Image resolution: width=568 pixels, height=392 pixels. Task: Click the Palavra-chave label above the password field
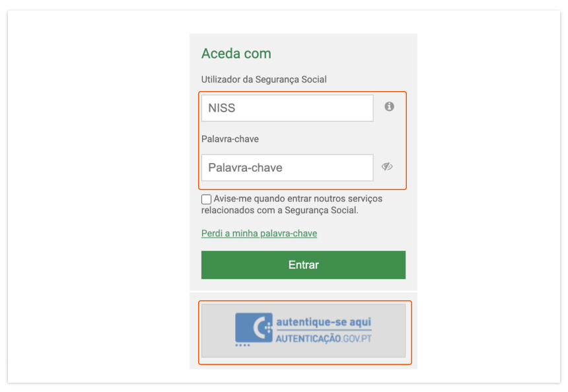(x=230, y=139)
